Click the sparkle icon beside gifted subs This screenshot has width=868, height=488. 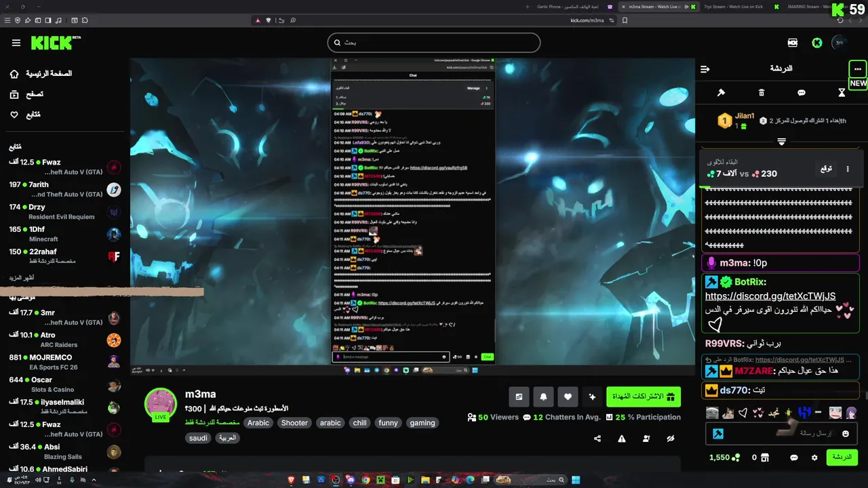592,396
